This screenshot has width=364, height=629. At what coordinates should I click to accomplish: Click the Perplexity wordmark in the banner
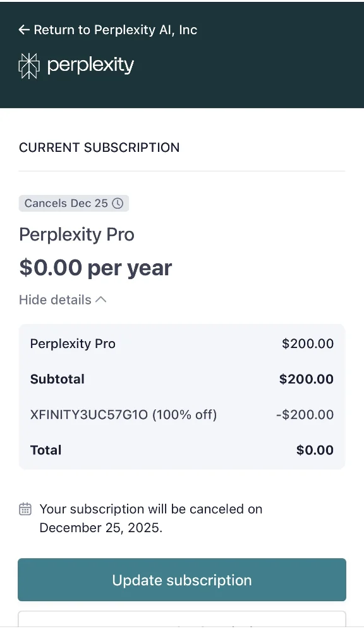coord(88,65)
